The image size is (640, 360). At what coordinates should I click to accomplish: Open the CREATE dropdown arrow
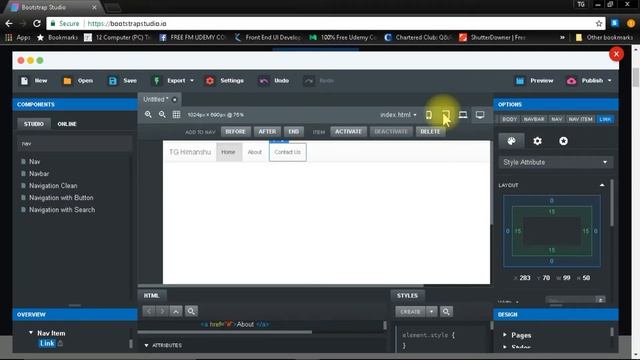[x=431, y=312]
